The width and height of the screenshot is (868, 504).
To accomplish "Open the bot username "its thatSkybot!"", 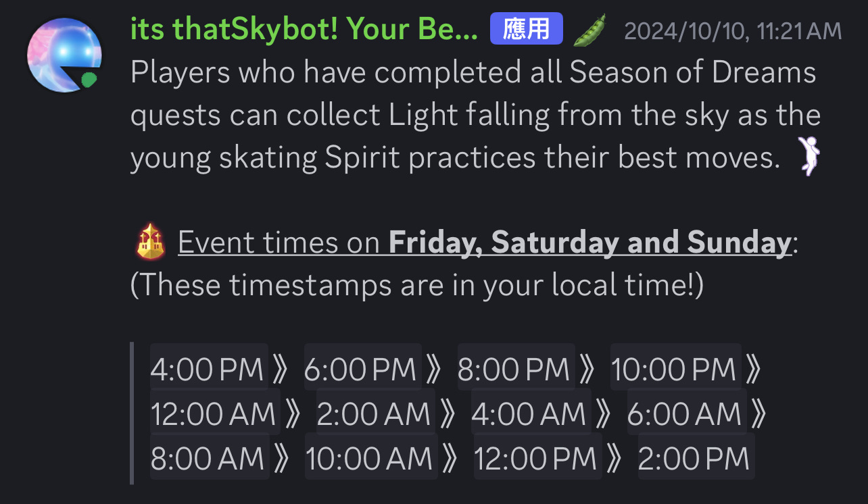I will tap(304, 30).
